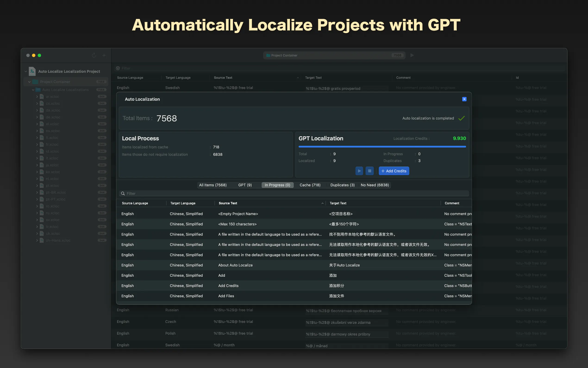Click the green completion checkmark icon

pos(461,118)
